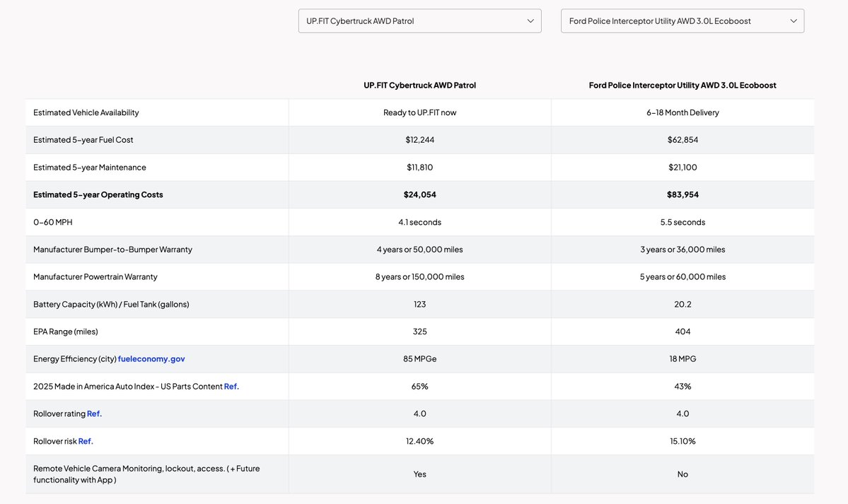Click the 325 EPA range value
Screen dimensions: 848x504
point(419,332)
